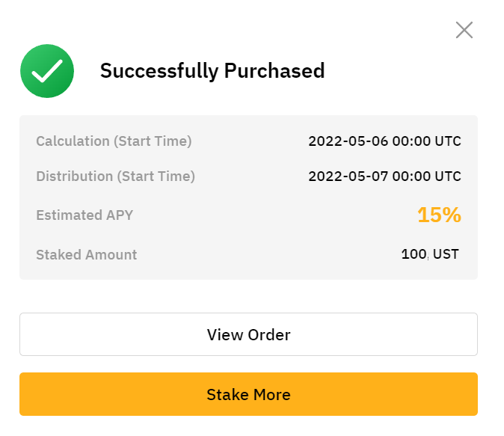Click the green success checkmark icon
This screenshot has height=436, width=504.
[x=47, y=71]
